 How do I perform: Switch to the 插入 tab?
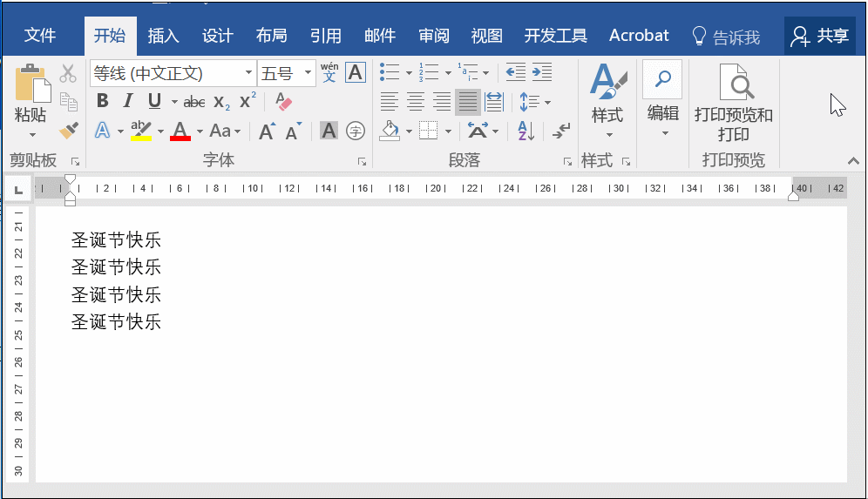[163, 36]
